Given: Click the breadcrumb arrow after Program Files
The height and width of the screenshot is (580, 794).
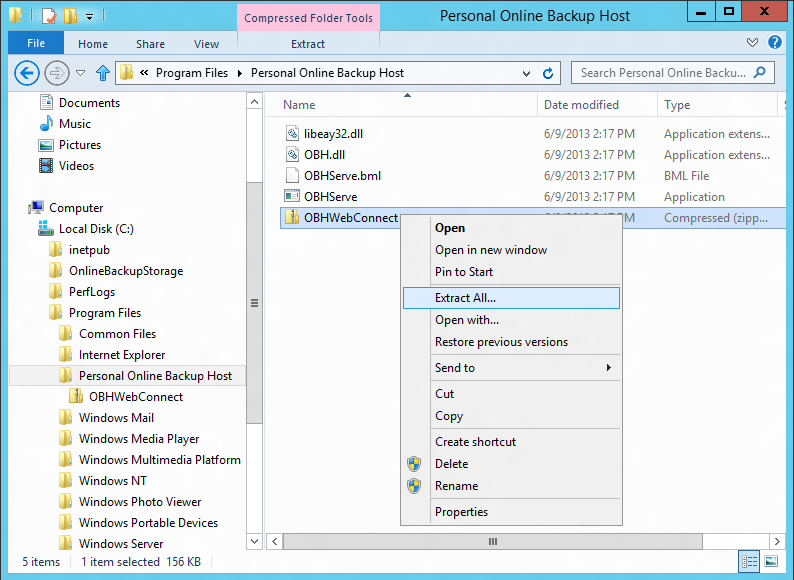Looking at the screenshot, I should [x=240, y=73].
